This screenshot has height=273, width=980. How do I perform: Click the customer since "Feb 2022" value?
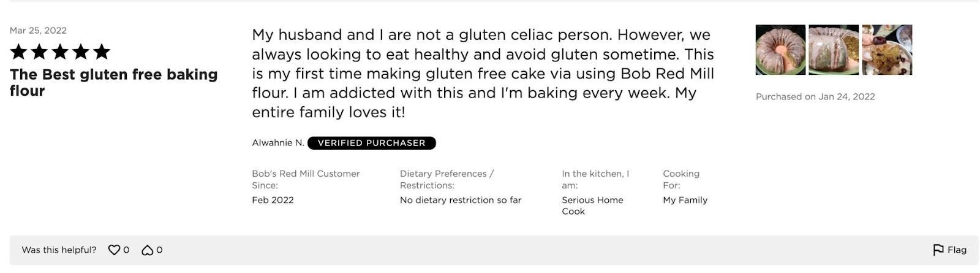pos(273,200)
